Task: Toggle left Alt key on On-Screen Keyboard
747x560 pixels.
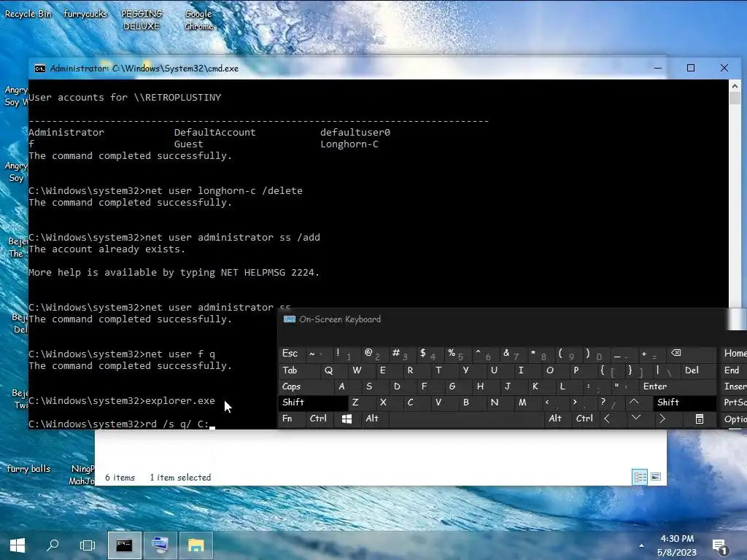Action: (x=374, y=419)
